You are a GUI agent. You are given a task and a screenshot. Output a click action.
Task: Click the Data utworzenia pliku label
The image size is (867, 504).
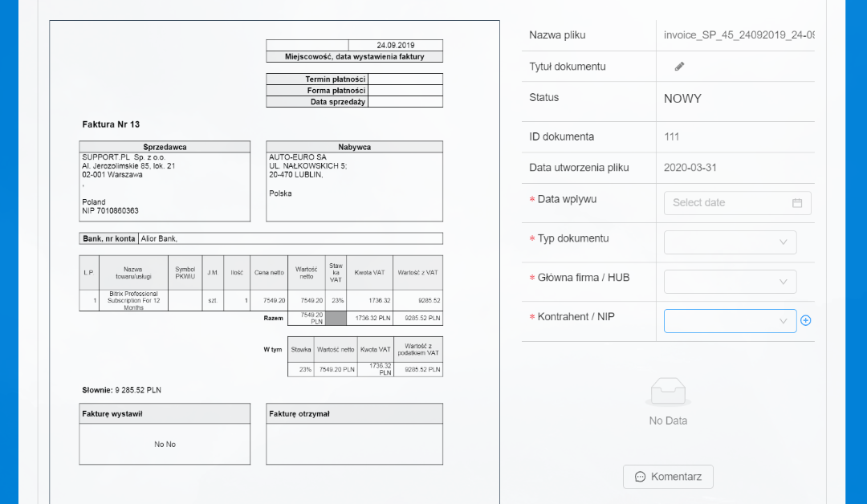(x=579, y=168)
